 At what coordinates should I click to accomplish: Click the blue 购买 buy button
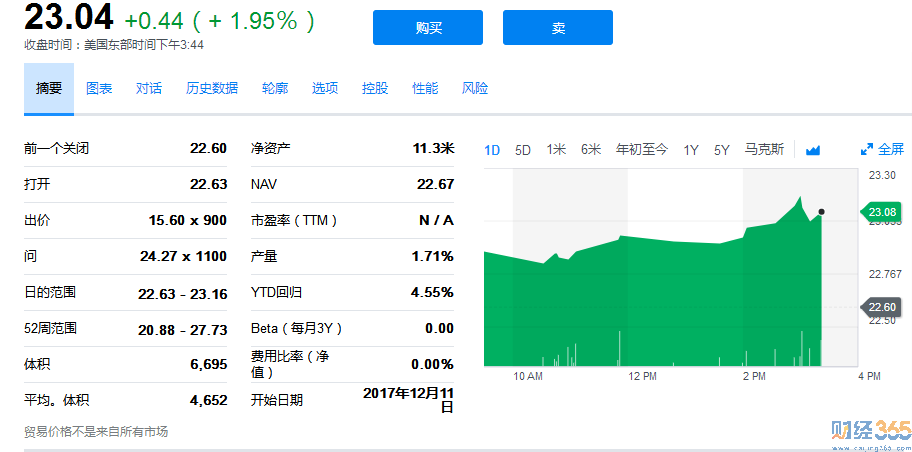(428, 27)
